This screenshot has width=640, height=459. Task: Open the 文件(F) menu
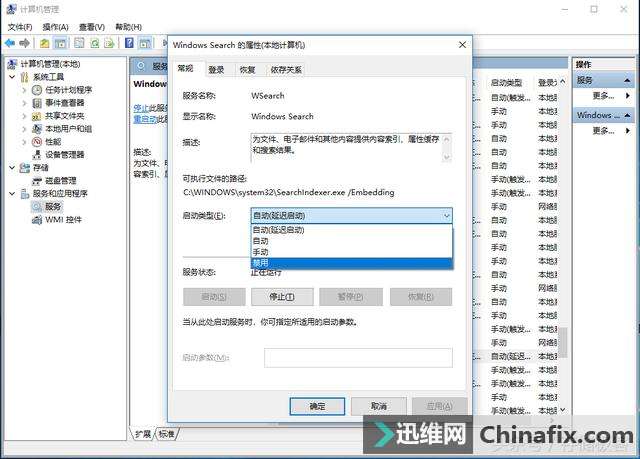pos(20,27)
